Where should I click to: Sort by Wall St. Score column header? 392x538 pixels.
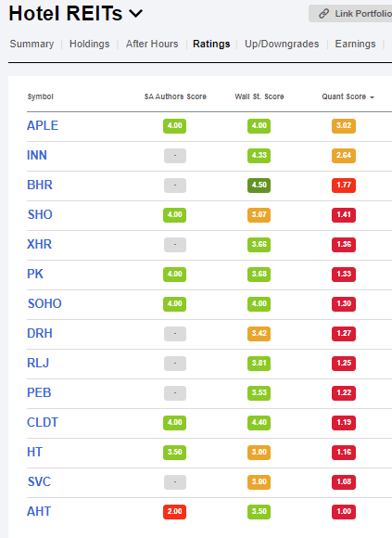click(x=259, y=96)
